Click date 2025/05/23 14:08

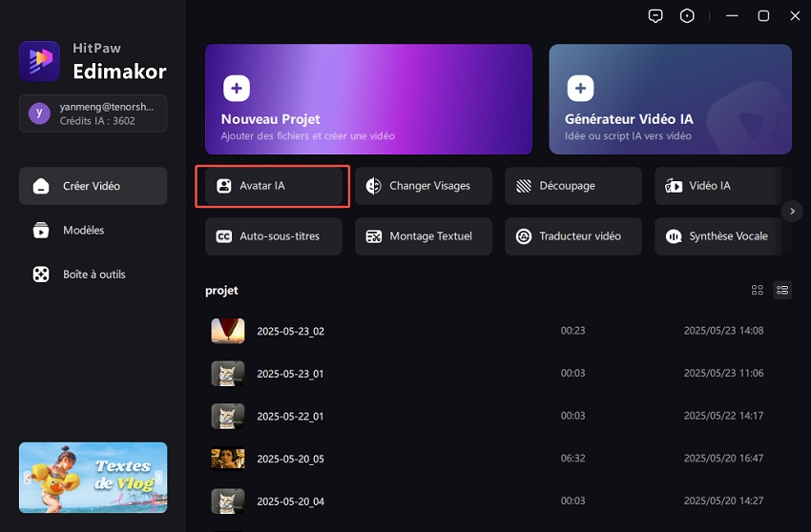pos(723,331)
